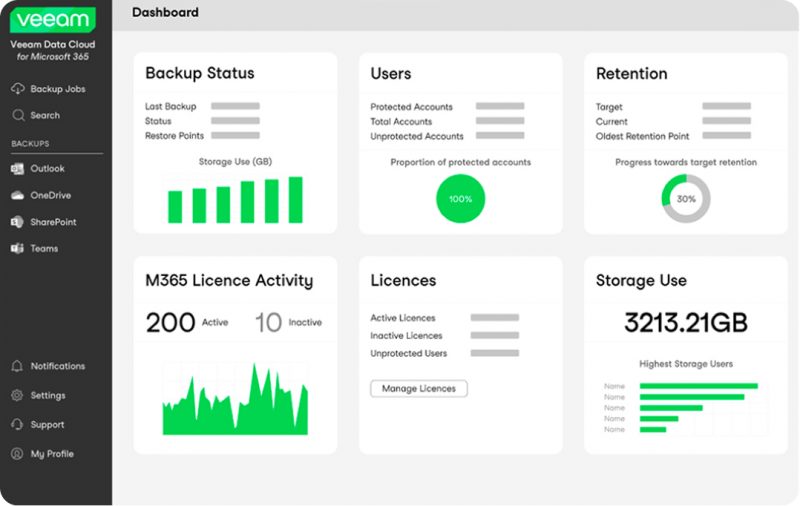Click the Unprotected Accounts label
This screenshot has width=800, height=506.
417,136
